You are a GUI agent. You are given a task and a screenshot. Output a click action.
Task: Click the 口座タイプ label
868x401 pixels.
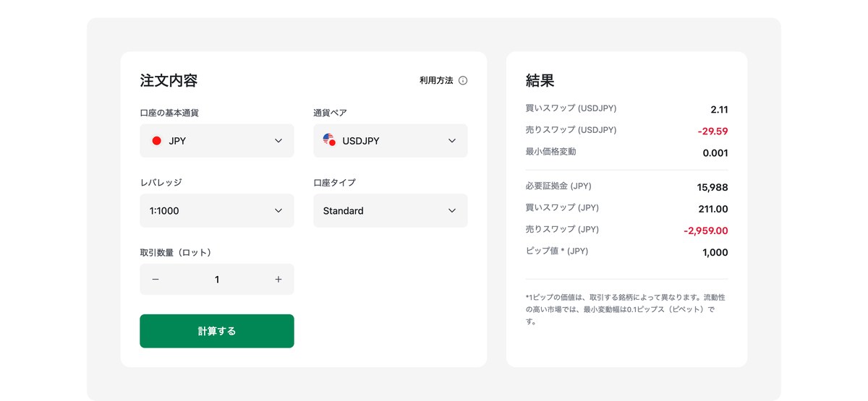point(334,183)
